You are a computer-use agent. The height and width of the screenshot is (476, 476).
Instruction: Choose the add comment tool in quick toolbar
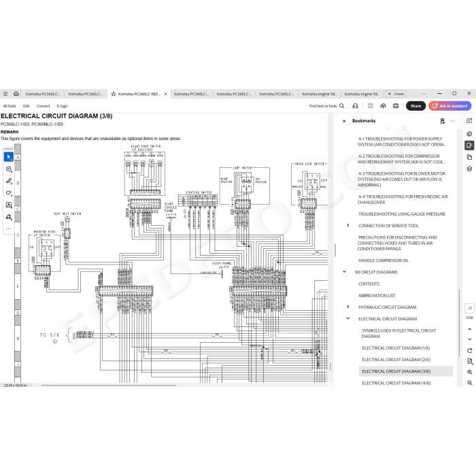click(x=9, y=169)
